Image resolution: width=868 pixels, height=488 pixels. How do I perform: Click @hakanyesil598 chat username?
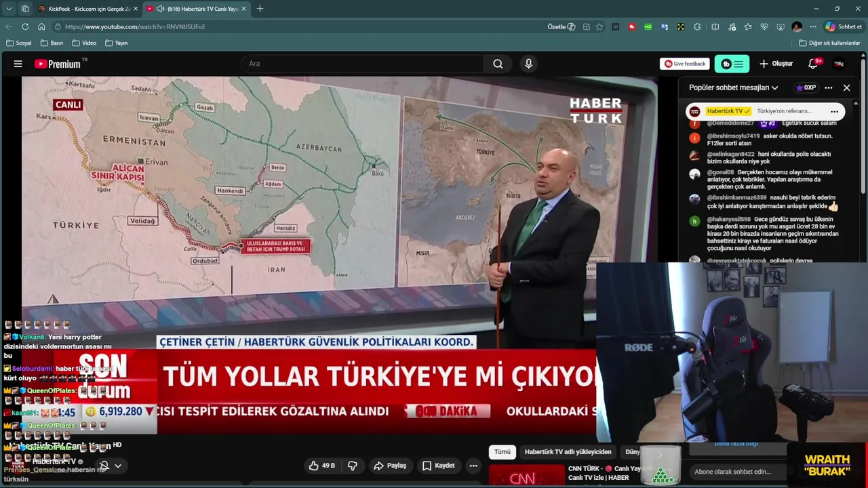click(x=728, y=220)
